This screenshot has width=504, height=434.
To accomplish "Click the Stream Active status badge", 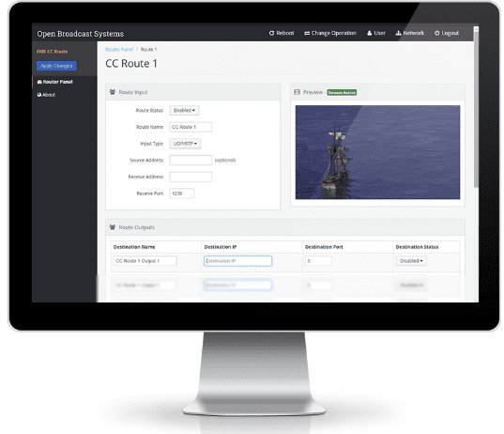I will (342, 93).
